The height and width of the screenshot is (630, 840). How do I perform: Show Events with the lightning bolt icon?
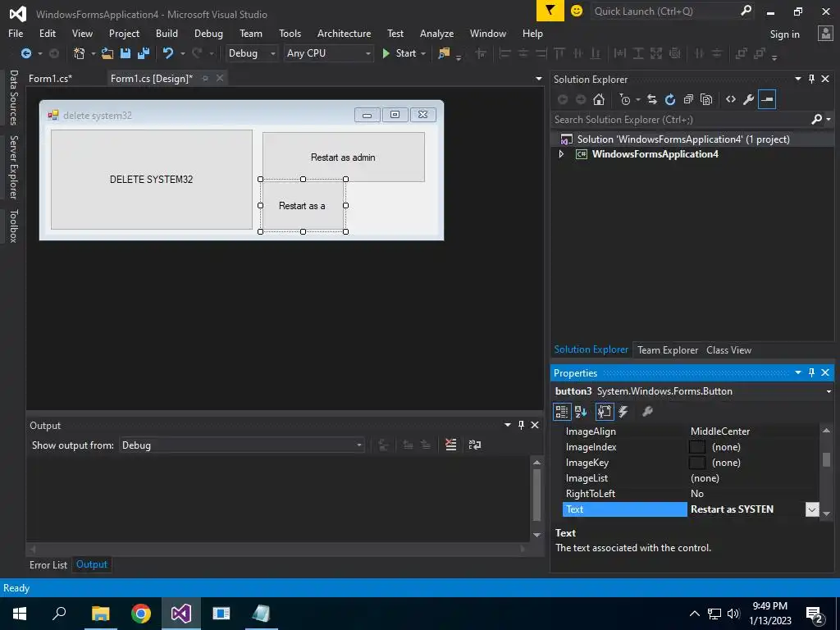(623, 412)
